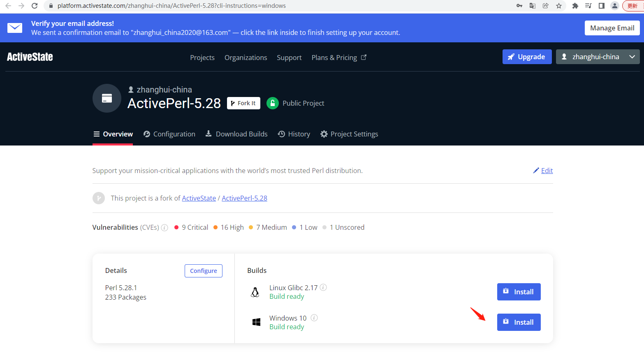Click the 1 Unscored vulnerabilities count
Viewport: 644px width, 358px height.
tap(343, 227)
